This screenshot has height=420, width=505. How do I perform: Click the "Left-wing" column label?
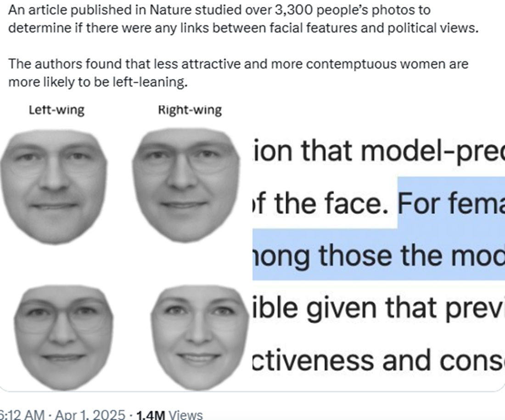point(56,110)
